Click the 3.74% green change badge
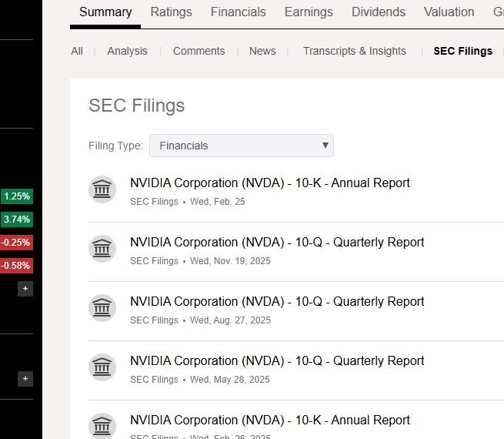This screenshot has height=439, width=504. pyautogui.click(x=17, y=219)
